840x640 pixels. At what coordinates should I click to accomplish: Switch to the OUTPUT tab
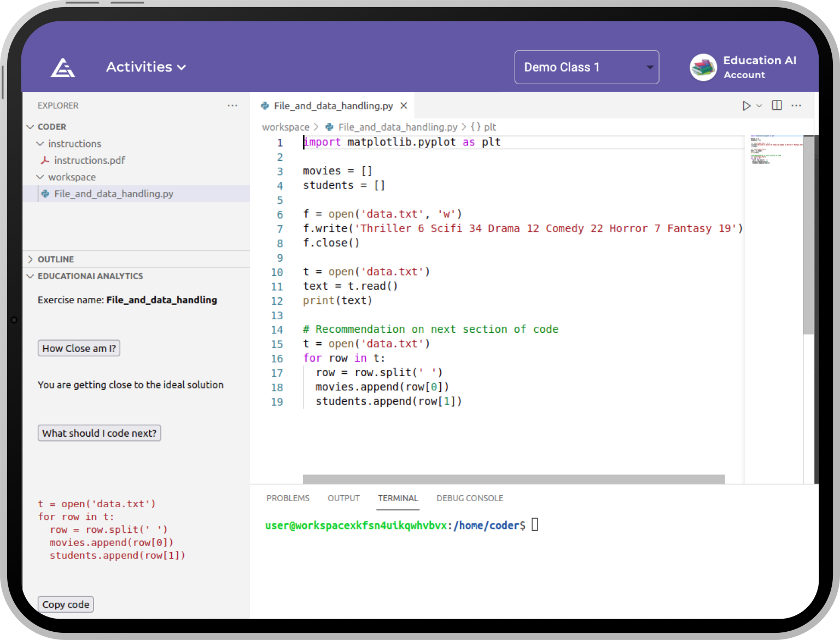tap(343, 498)
